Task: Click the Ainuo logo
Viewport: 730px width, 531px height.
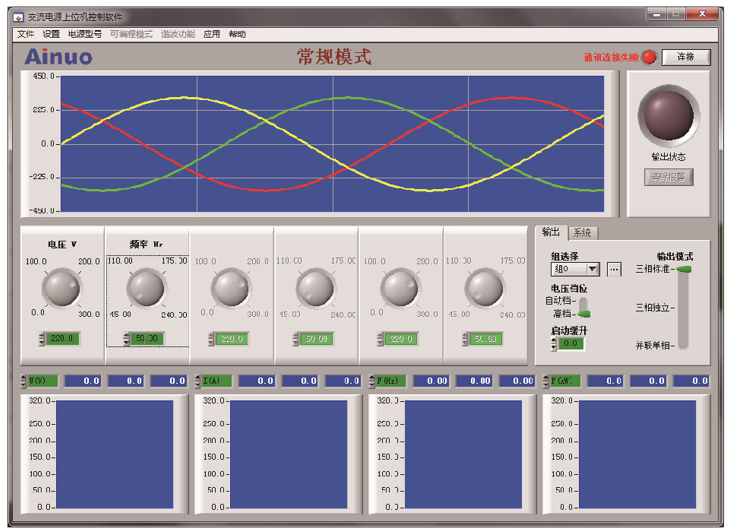Action: 58,57
